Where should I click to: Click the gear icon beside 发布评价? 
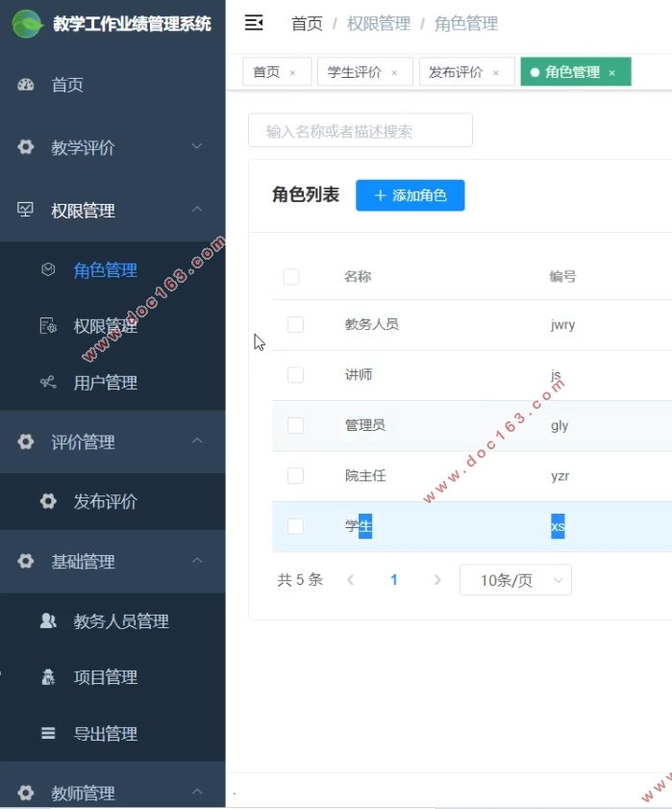pos(48,501)
